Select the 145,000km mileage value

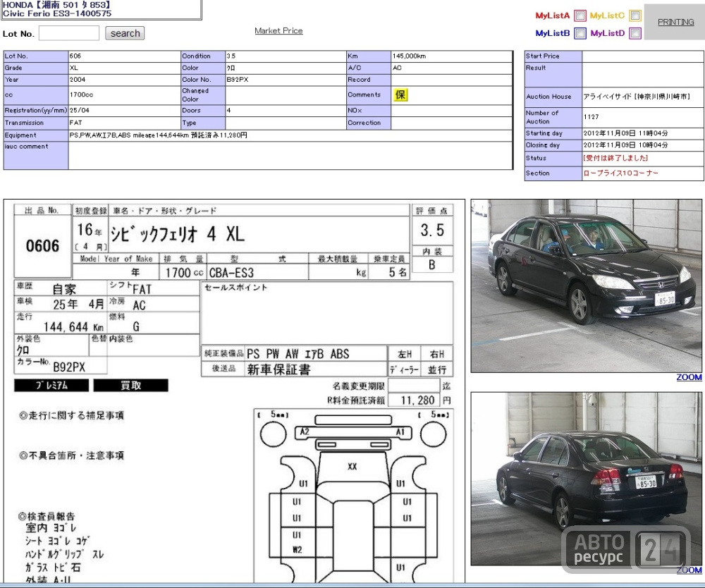pyautogui.click(x=409, y=56)
